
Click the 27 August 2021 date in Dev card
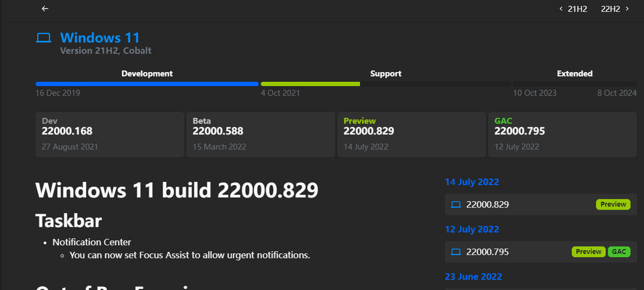(x=70, y=147)
